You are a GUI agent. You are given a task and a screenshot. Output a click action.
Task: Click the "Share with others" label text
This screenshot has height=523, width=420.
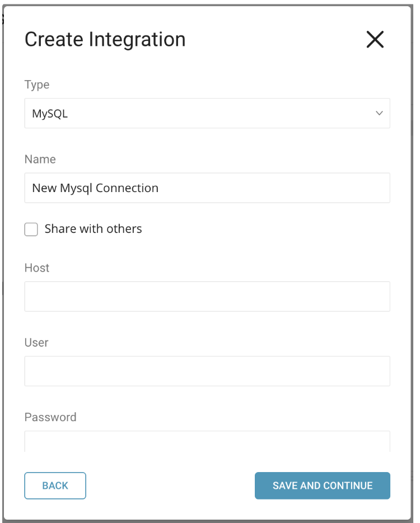point(93,229)
